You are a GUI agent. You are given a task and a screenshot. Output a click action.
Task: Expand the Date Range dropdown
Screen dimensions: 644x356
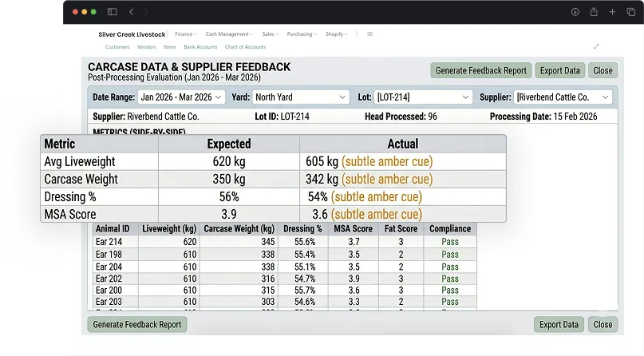pyautogui.click(x=181, y=97)
